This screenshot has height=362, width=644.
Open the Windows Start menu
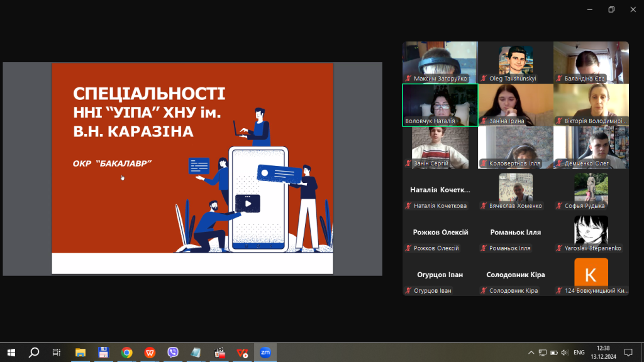[x=11, y=353]
